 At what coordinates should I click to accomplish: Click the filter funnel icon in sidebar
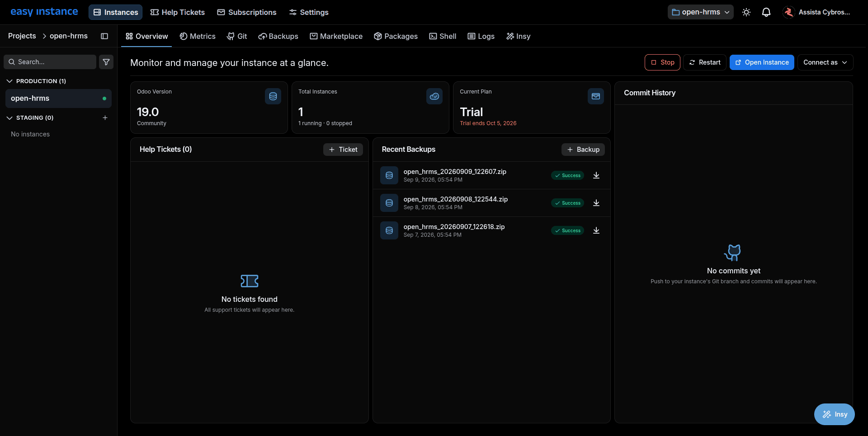(x=106, y=62)
